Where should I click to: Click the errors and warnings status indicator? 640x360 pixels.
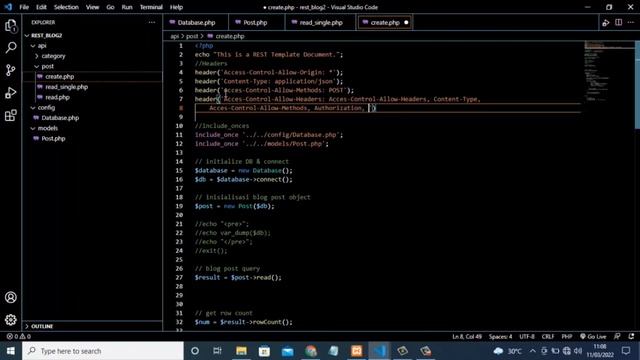coord(19,336)
